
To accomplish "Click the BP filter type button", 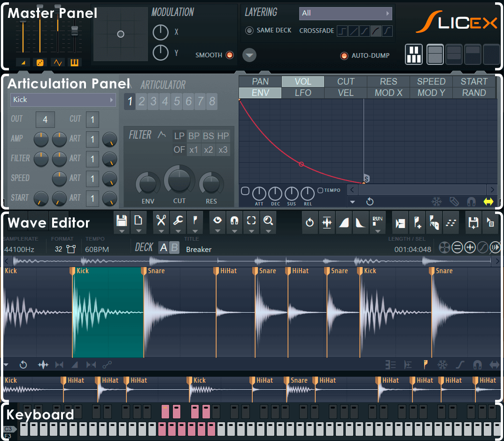I will (194, 136).
